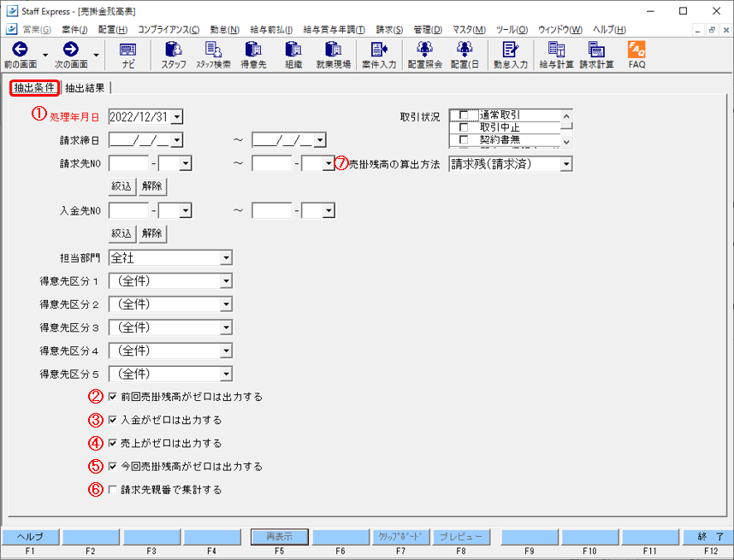The image size is (734, 560).
Task: Open the 得意先 (client) icon
Action: [252, 56]
